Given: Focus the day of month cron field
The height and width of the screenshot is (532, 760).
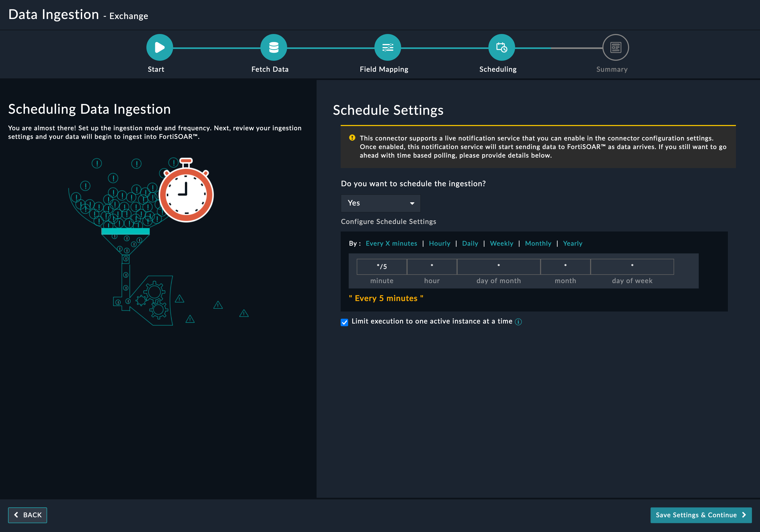Looking at the screenshot, I should pyautogui.click(x=498, y=267).
